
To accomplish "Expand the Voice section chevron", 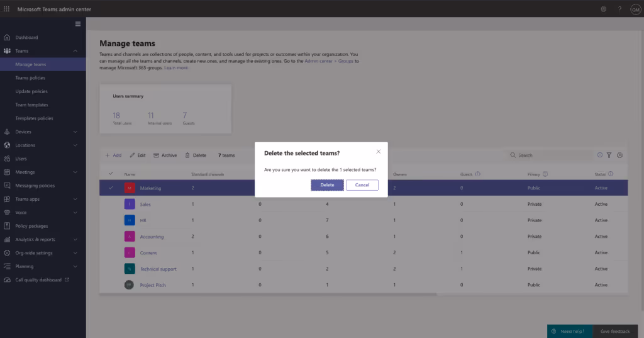I will click(75, 213).
